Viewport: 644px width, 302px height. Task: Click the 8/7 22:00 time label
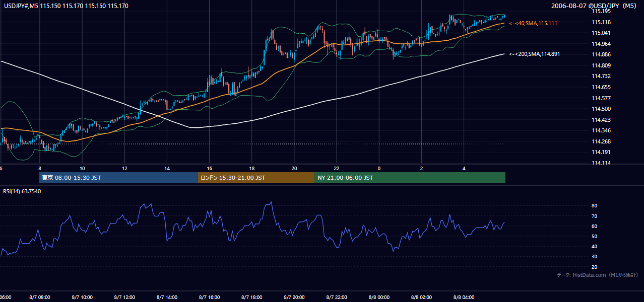[x=337, y=297]
